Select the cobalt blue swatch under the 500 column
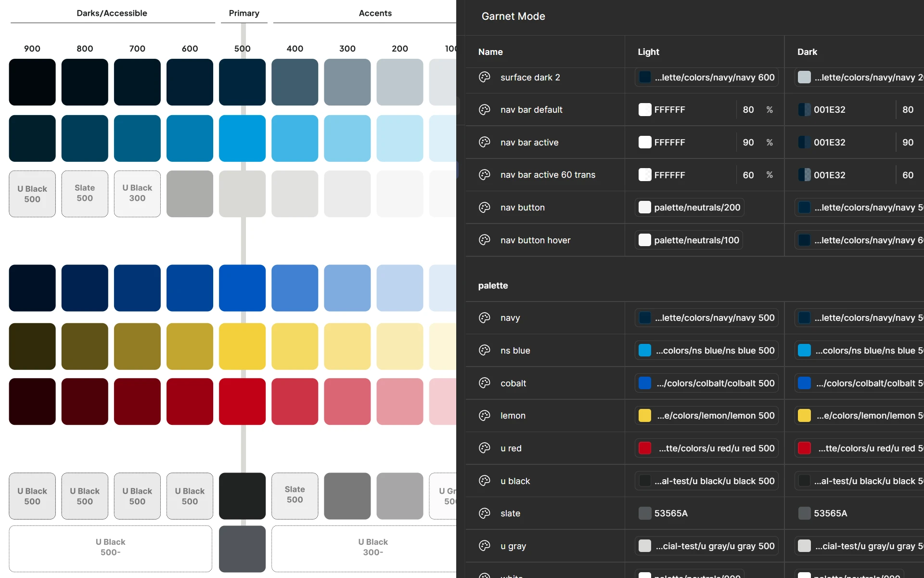Screen dimensions: 924x578 (x=242, y=288)
